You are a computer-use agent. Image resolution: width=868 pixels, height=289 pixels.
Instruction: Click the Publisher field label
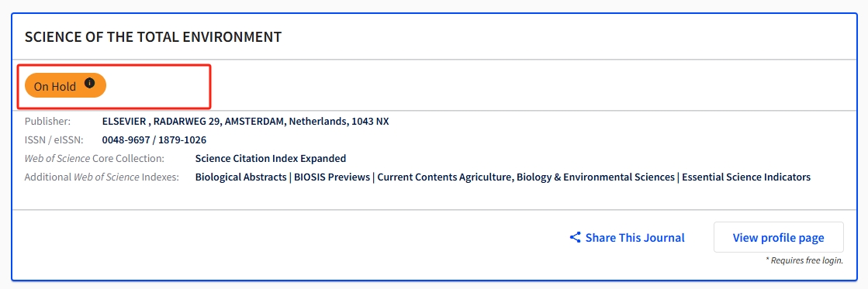[47, 121]
